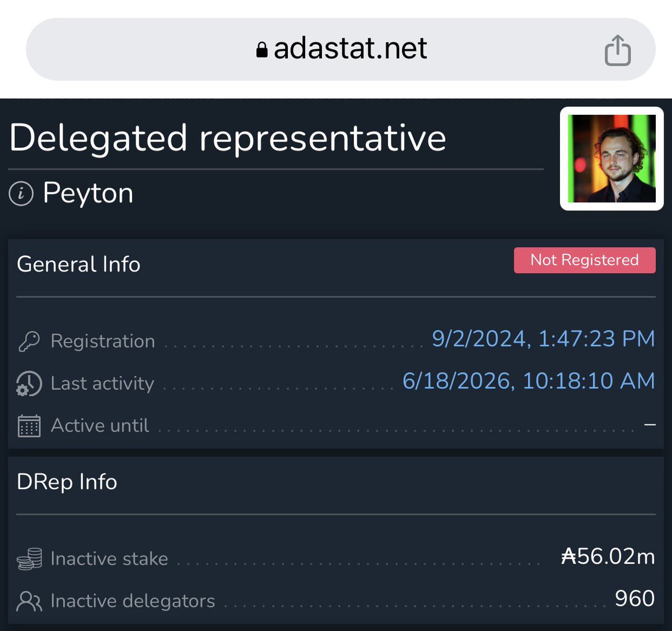Screen dimensions: 672x631
Task: Open Peyton's profile picture thumbnail
Action: tap(612, 158)
